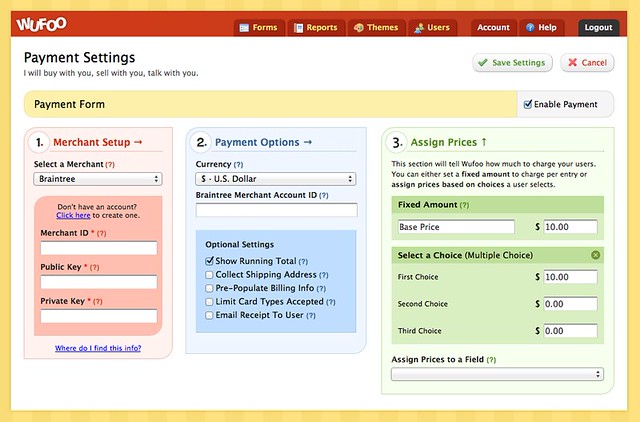The image size is (640, 422).
Task: Click the Help question mark icon
Action: click(x=530, y=27)
